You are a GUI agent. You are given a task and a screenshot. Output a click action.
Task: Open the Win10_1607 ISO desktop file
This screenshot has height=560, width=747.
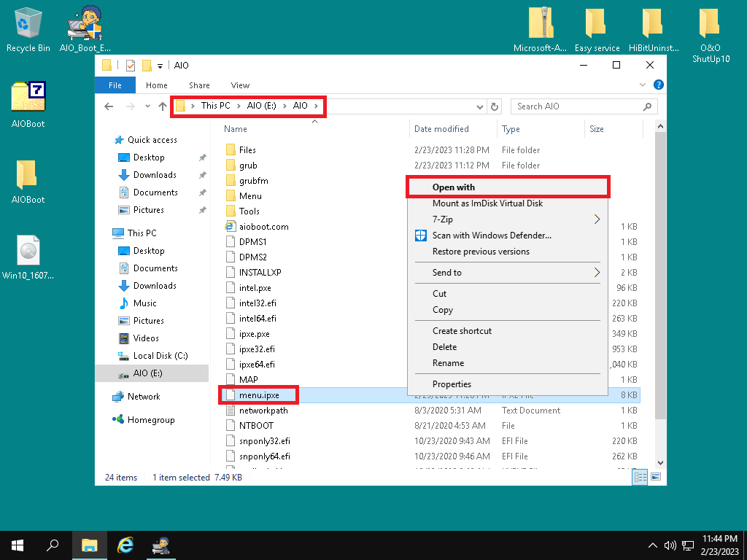pos(28,252)
